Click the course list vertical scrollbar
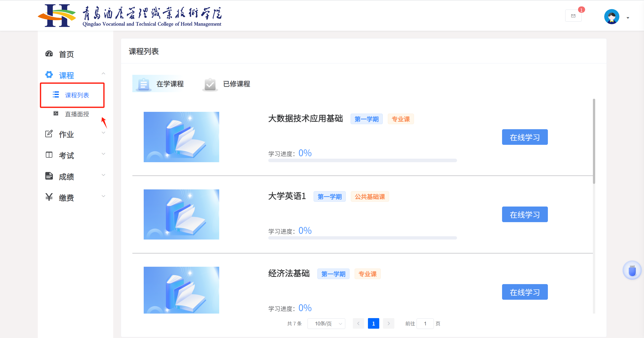The width and height of the screenshot is (644, 338). [594, 141]
